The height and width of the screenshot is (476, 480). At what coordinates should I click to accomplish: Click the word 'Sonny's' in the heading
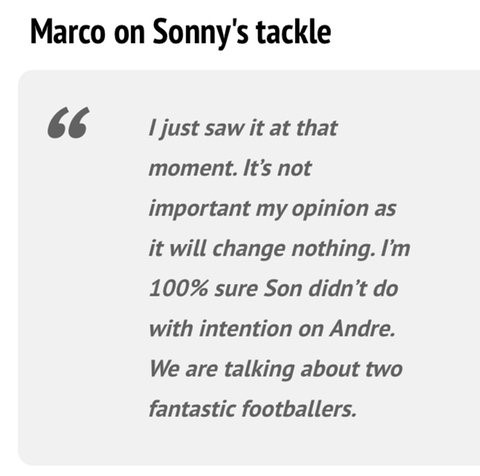pos(200,33)
